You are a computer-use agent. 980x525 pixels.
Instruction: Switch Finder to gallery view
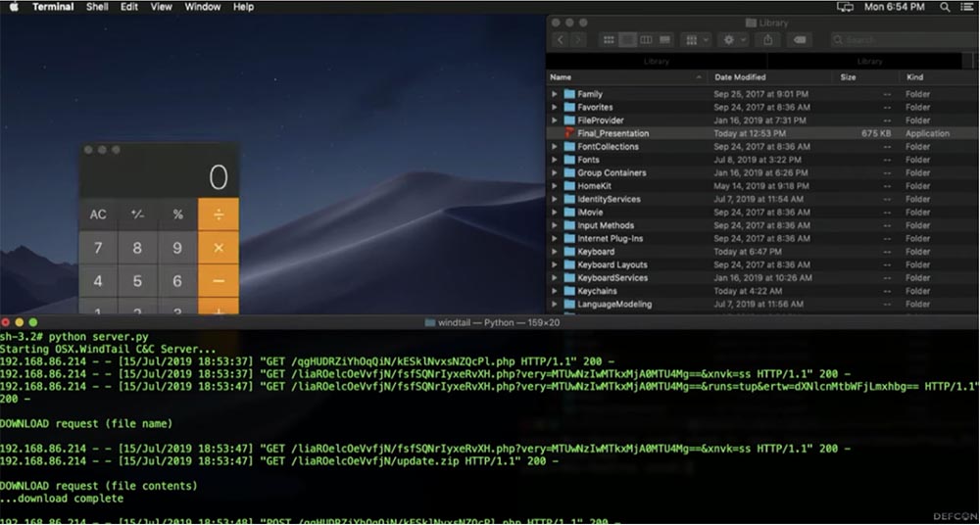click(665, 40)
